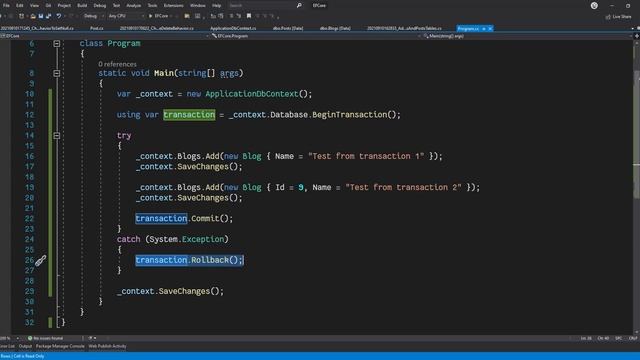Screen dimensions: 640x360
Task: Switch to the dbo.Blogs [Data] tab
Action: pyautogui.click(x=335, y=29)
